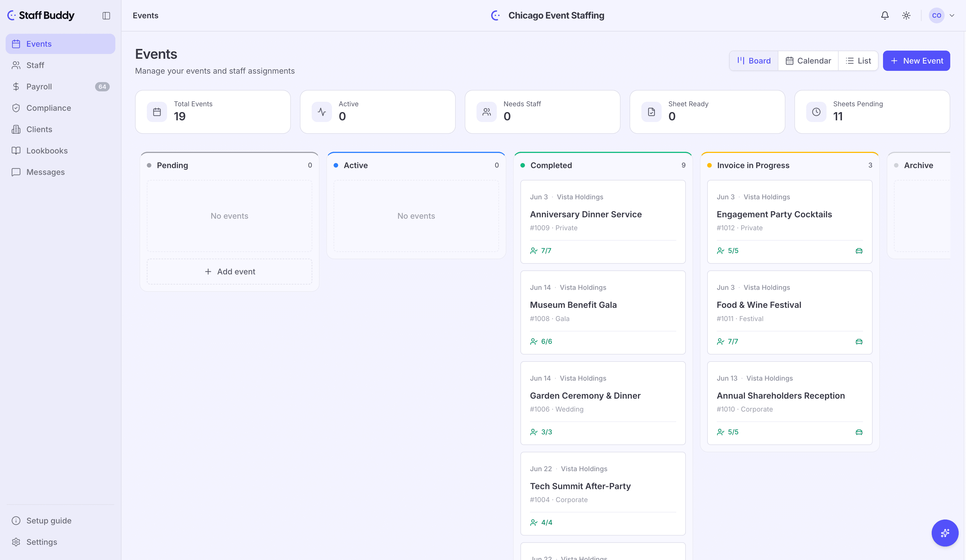Open the CO account avatar menu

936,15
